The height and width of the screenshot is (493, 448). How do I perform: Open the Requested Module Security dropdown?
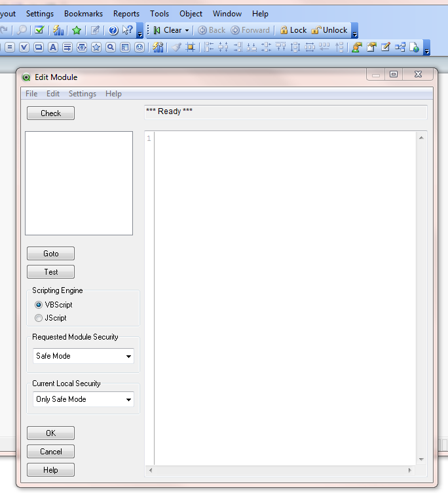pos(83,356)
